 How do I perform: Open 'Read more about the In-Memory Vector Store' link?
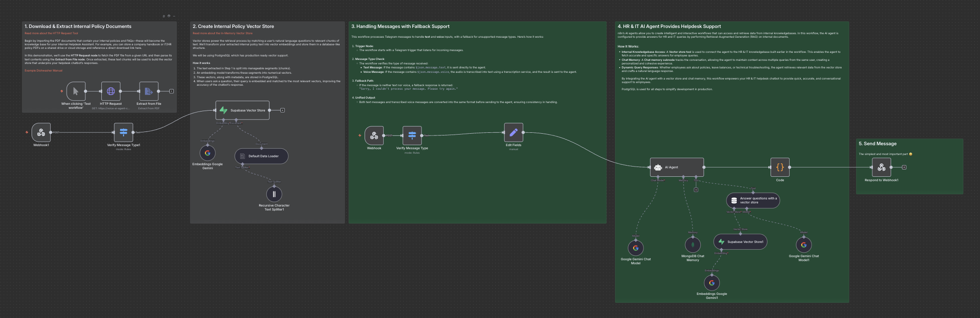pyautogui.click(x=222, y=33)
